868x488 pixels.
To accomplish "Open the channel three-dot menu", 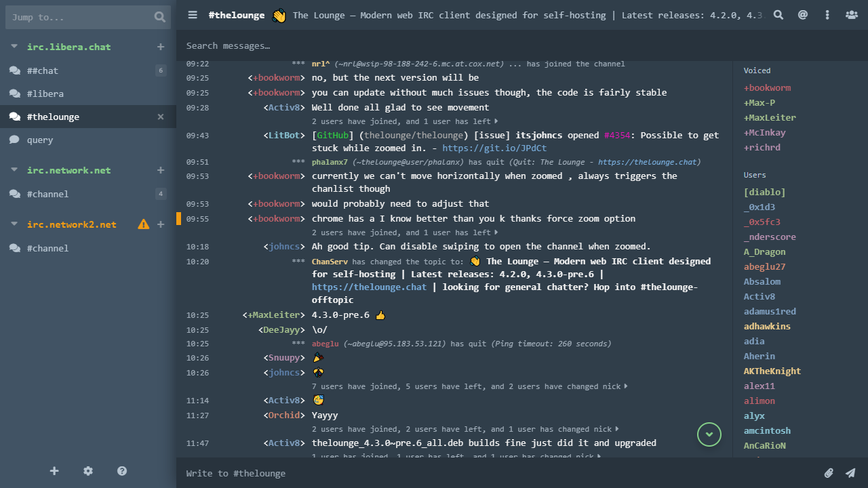I will (x=827, y=15).
